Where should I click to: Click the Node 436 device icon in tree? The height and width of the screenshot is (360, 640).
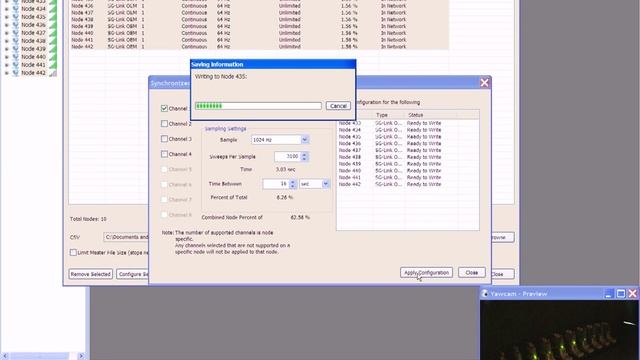point(16,25)
